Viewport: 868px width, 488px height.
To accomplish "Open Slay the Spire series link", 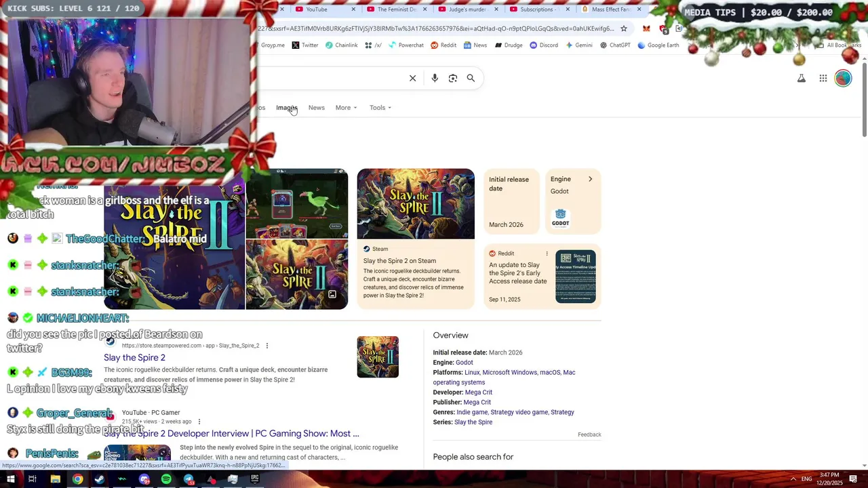I will (x=473, y=422).
